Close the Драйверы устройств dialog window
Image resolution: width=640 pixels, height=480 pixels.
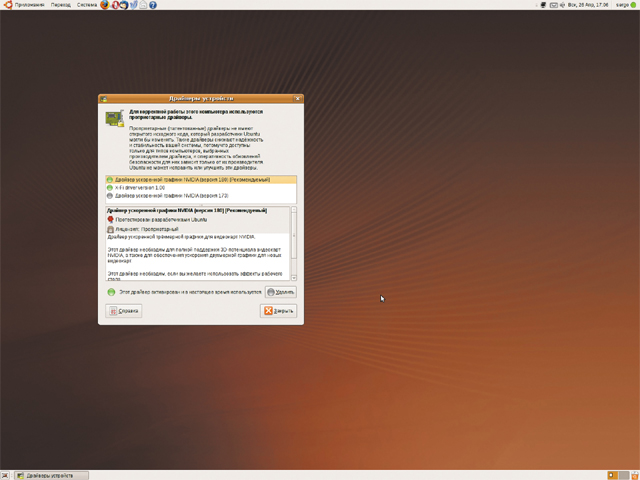[298, 99]
